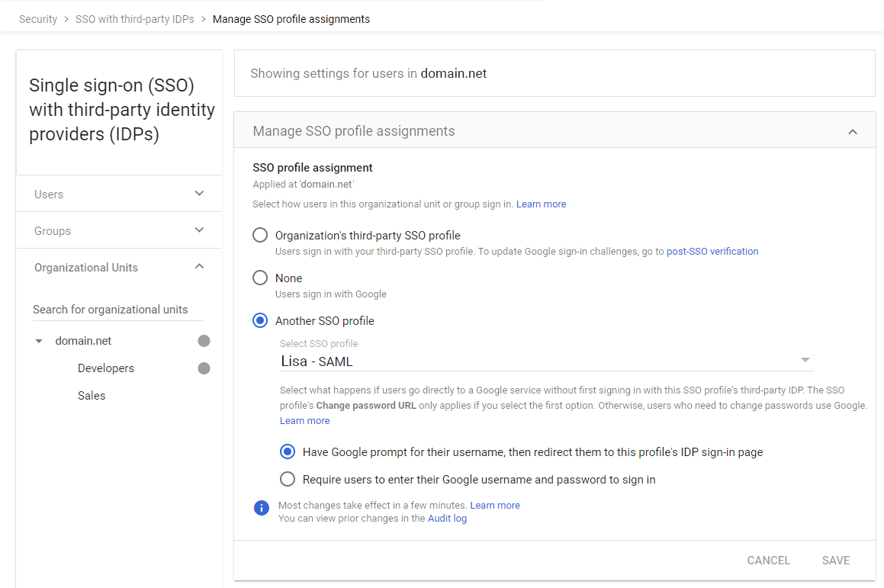Select the None sign-in option
Viewport: 884px width, 588px height.
coord(260,278)
